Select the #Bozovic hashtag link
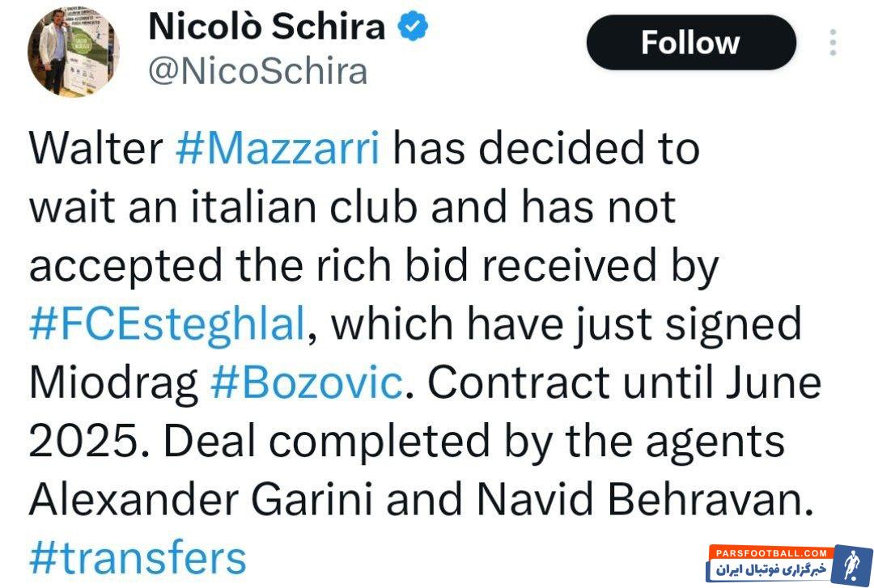This screenshot has height=588, width=874. click(x=306, y=383)
